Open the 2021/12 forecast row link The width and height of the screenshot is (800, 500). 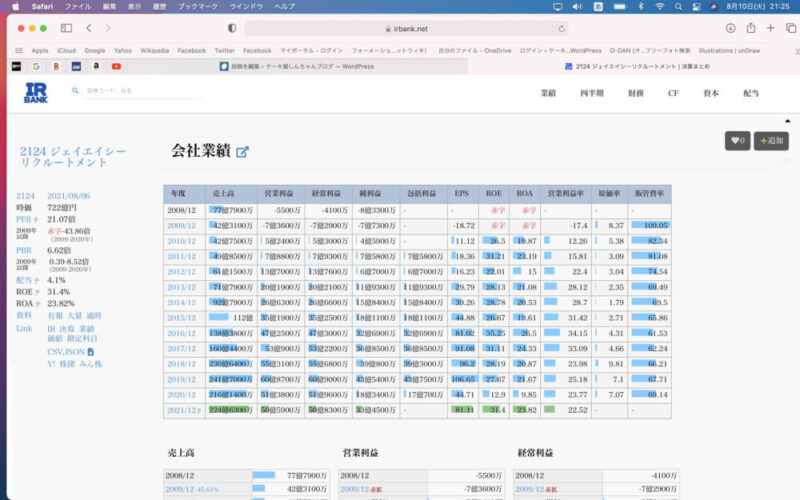click(x=184, y=410)
